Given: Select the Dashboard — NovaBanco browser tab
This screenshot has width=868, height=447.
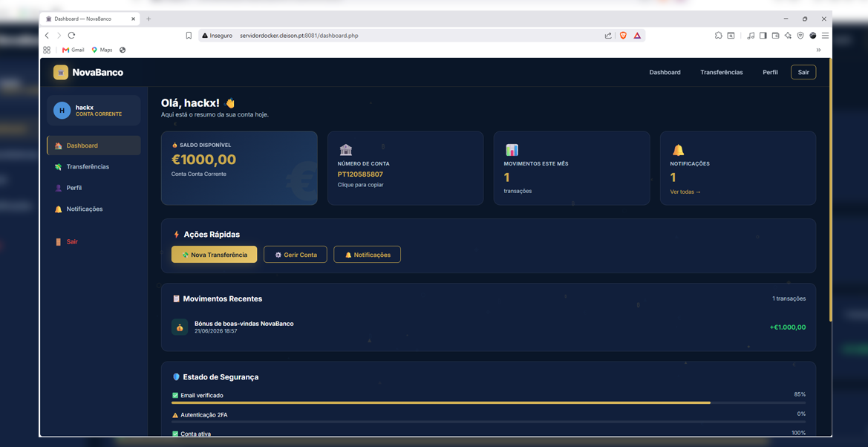Looking at the screenshot, I should [x=88, y=19].
